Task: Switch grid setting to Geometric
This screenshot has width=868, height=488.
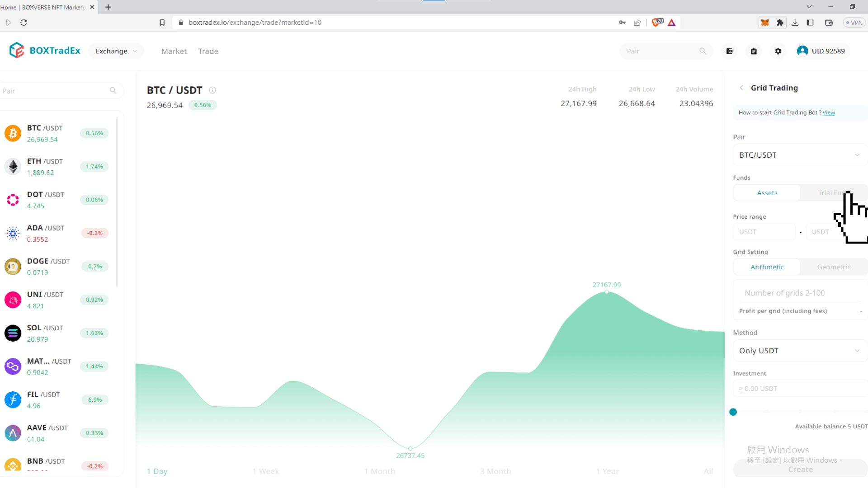Action: [833, 267]
